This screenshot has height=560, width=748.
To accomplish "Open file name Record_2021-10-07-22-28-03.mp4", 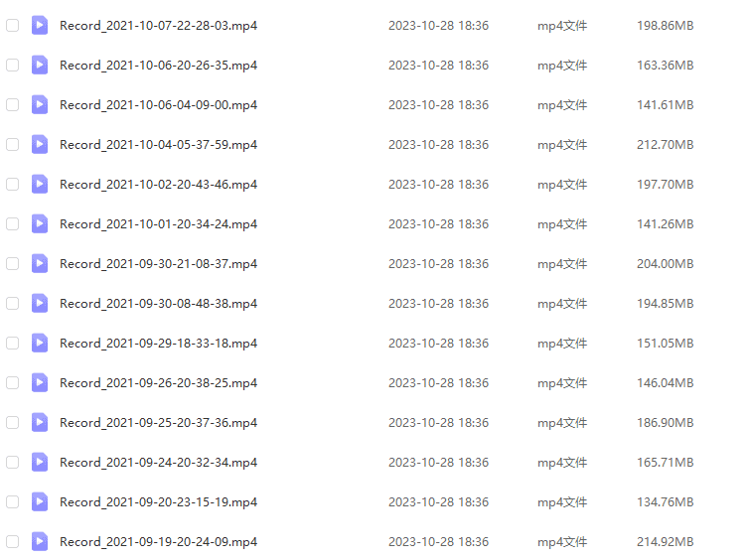I will click(x=158, y=26).
